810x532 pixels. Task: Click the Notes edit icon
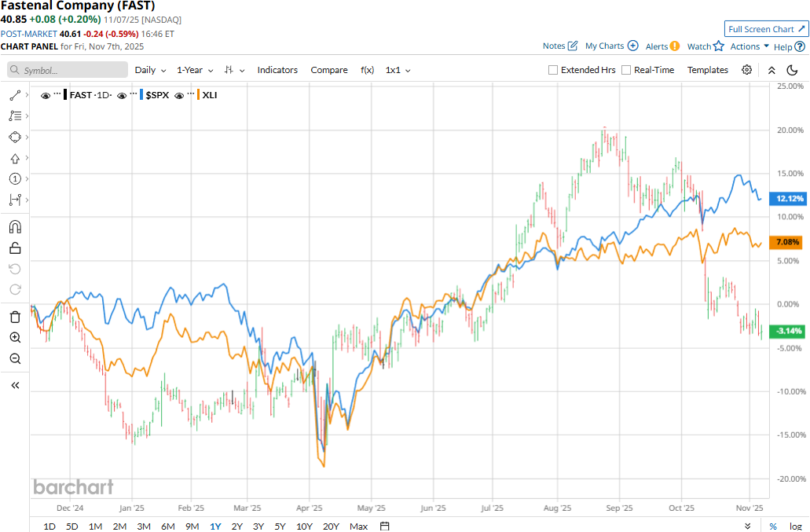click(x=573, y=46)
